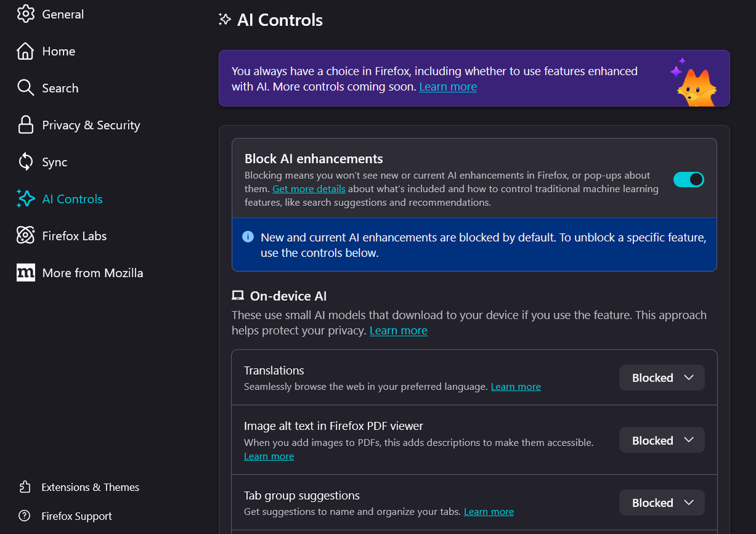Click the sparkle icon beside the AI Controls heading
Image resolution: width=756 pixels, height=534 pixels.
[x=224, y=20]
